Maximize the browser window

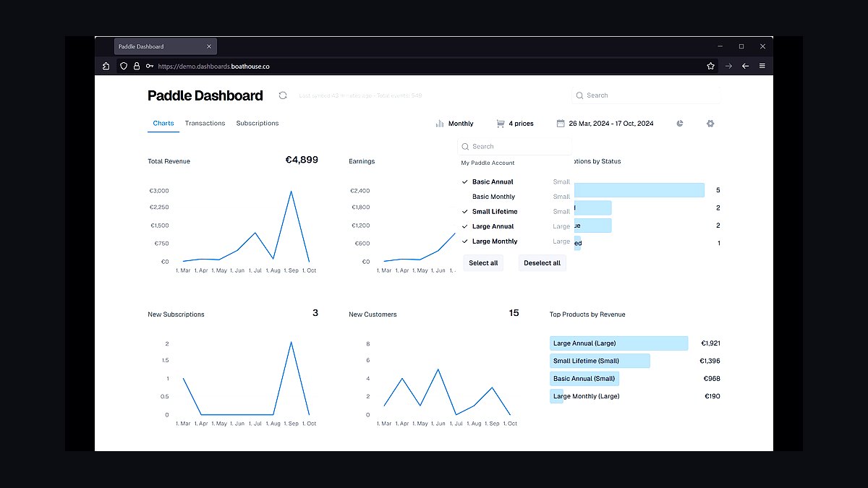(741, 46)
